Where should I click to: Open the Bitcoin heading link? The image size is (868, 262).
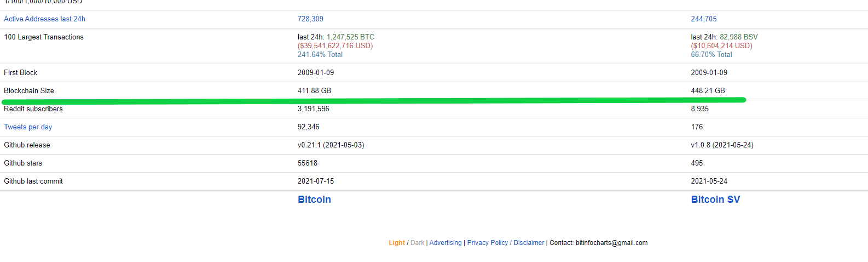(x=314, y=200)
